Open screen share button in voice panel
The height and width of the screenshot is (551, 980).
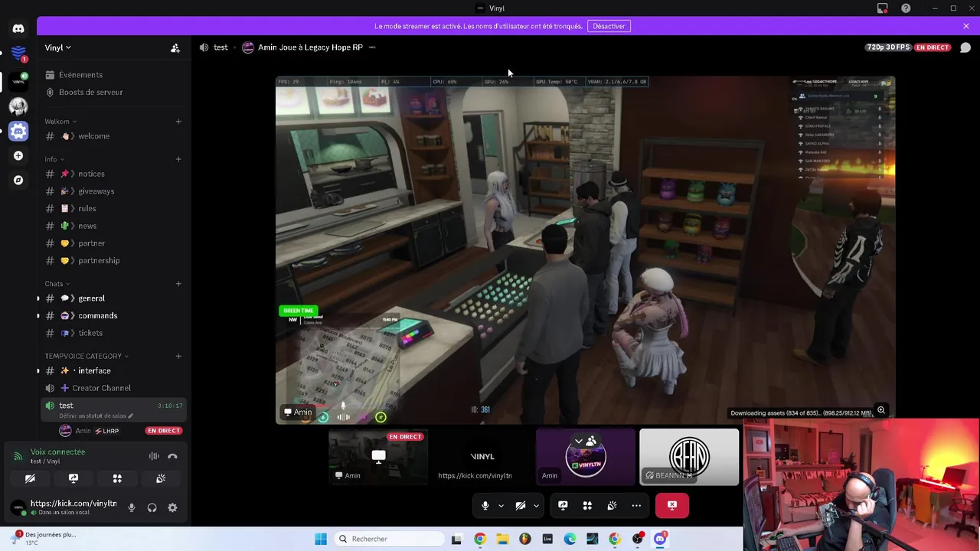tap(73, 478)
